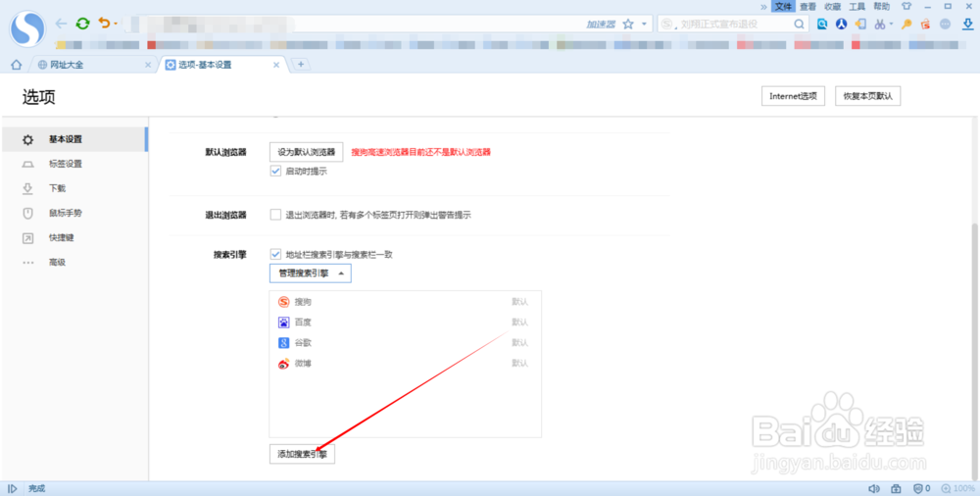The width and height of the screenshot is (980, 496).
Task: Click the magnifier search icon in search box
Action: pyautogui.click(x=800, y=25)
